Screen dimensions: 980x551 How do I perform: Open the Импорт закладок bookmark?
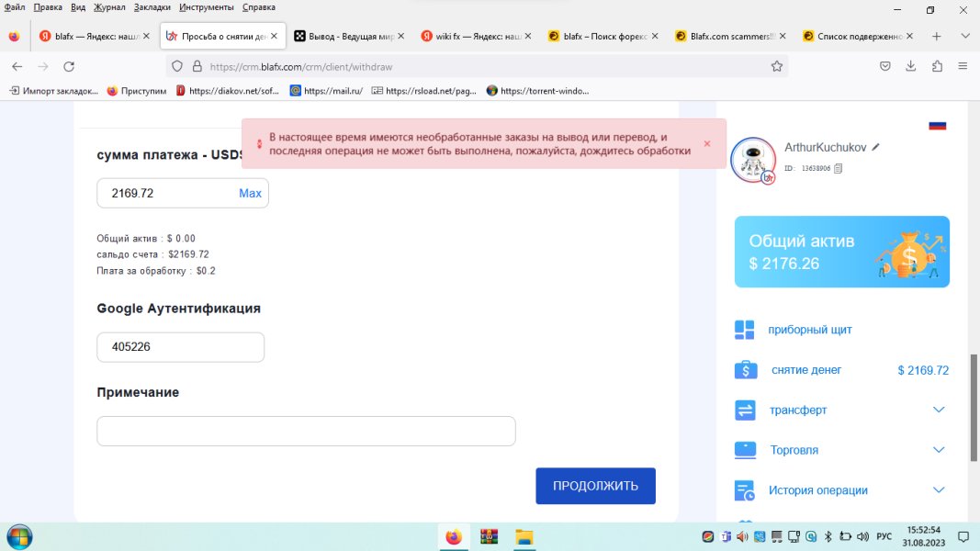[54, 91]
